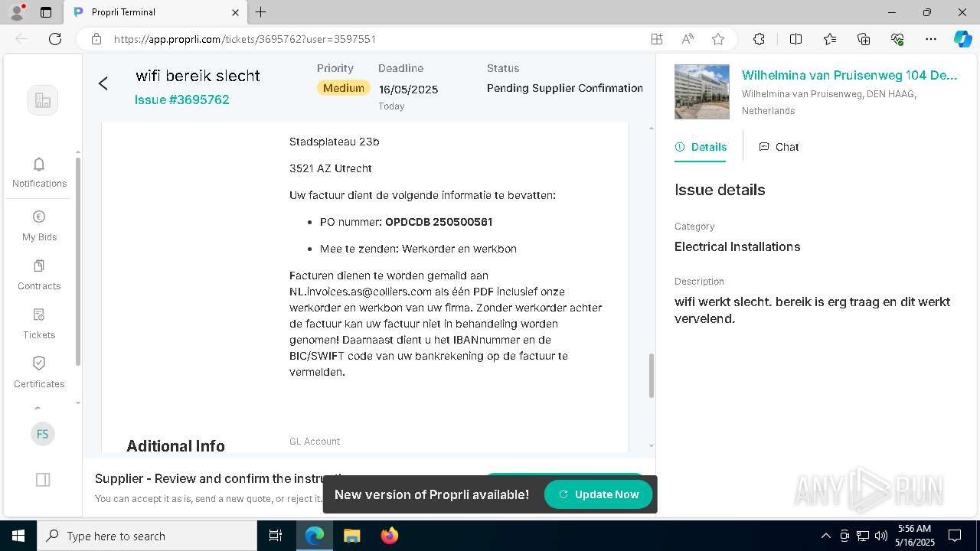The image size is (980, 551).
Task: Open Task View on taskbar
Action: 276,536
